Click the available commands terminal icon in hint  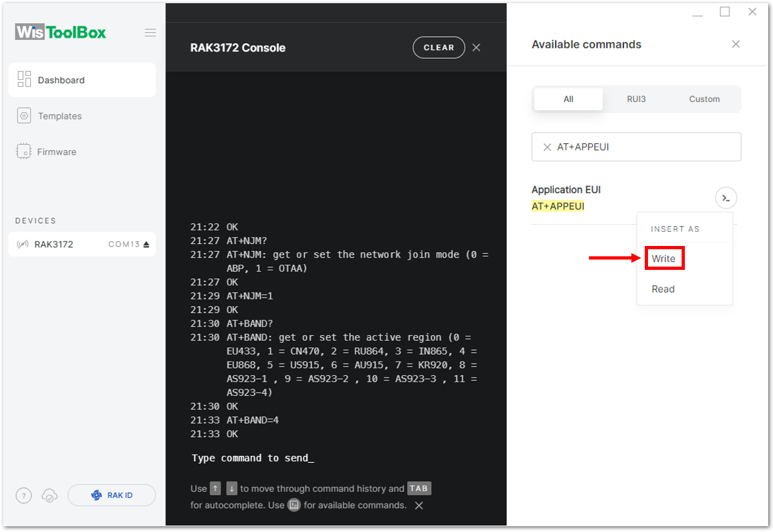(294, 505)
